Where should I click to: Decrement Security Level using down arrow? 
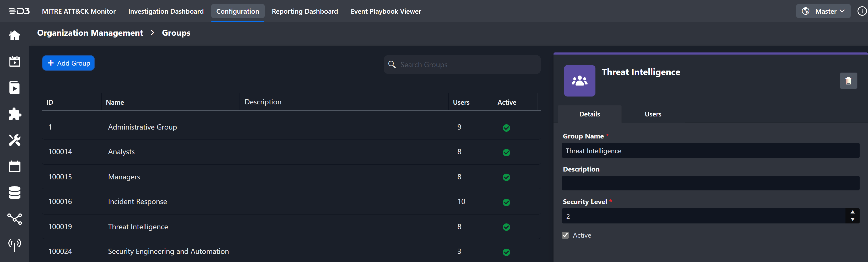(853, 219)
